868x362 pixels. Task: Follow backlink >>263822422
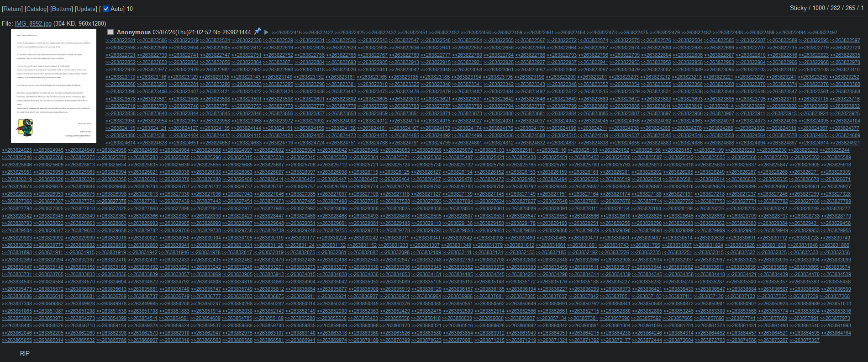tap(318, 32)
